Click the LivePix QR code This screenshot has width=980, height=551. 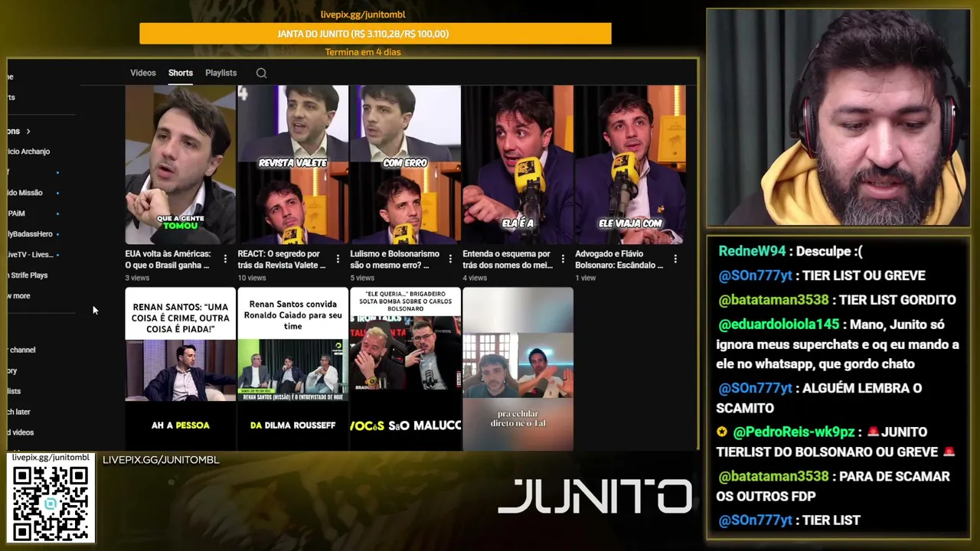coord(51,503)
